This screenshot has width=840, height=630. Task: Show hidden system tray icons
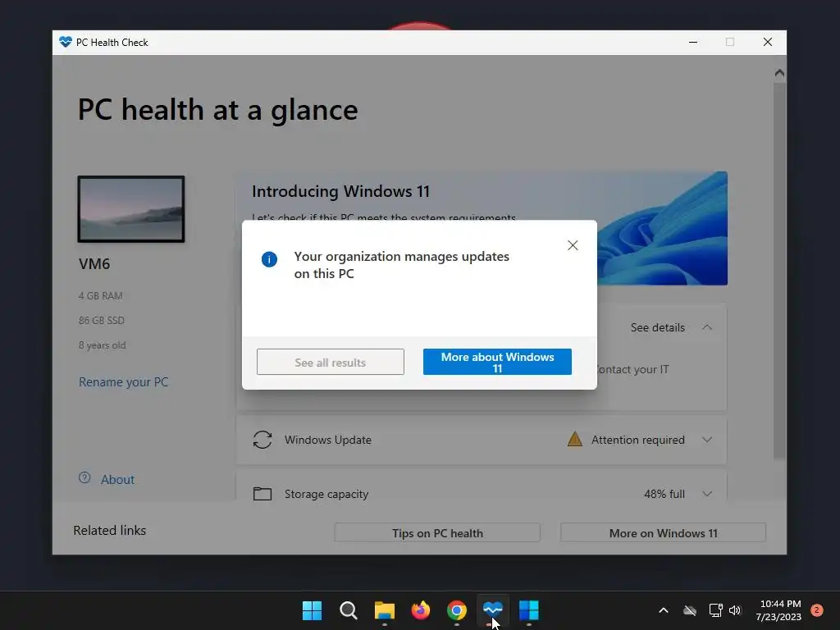663,610
